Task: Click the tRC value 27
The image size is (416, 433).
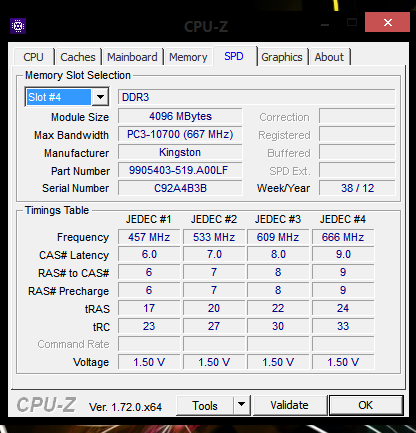Action: 214,326
